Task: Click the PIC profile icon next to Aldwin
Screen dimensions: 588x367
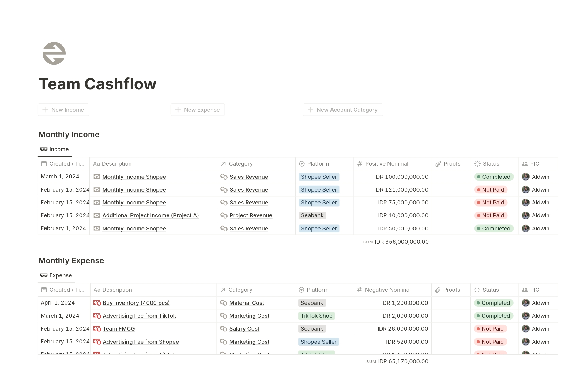Action: (526, 176)
